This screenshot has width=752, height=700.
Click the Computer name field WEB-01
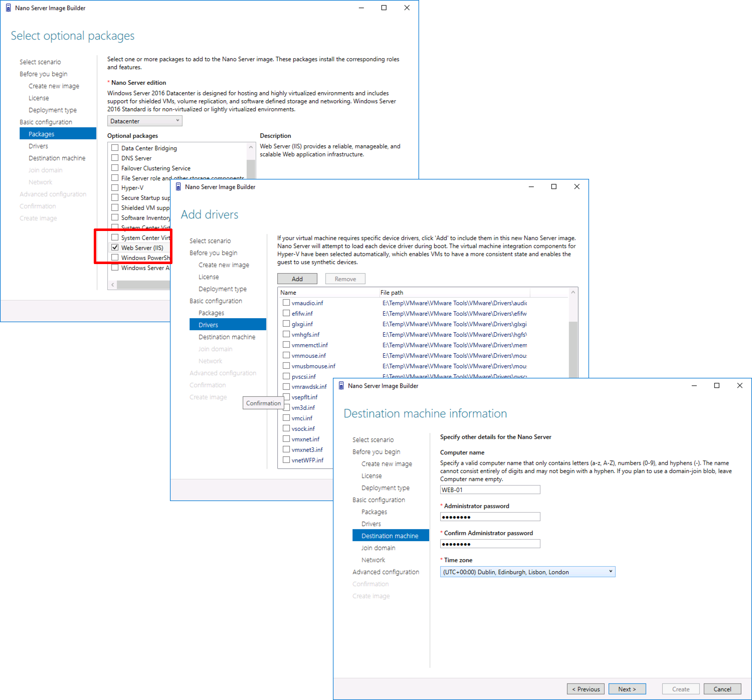[x=490, y=490]
